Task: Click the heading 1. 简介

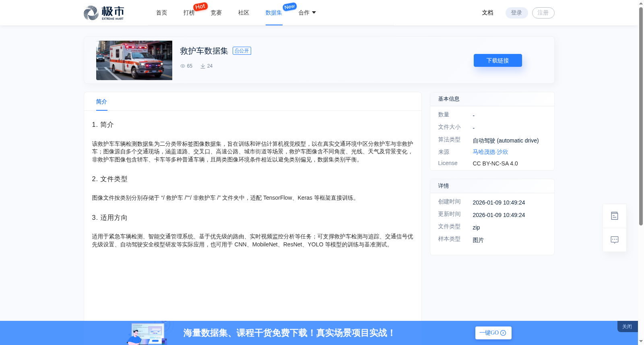Action: click(x=103, y=125)
